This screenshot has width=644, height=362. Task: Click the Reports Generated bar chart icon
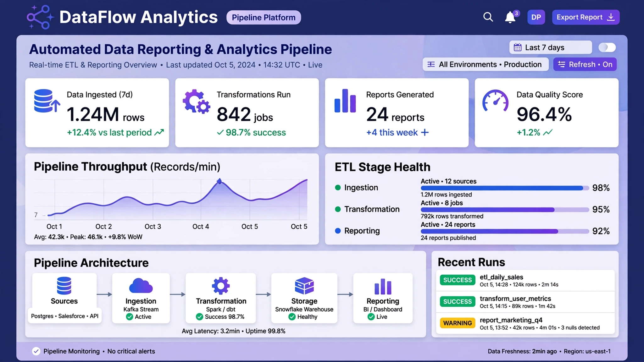coord(345,101)
